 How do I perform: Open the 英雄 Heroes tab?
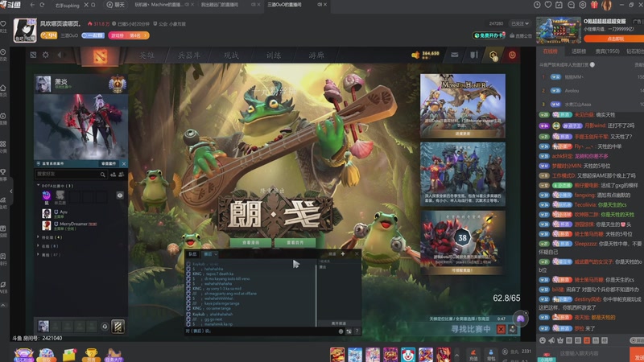(147, 56)
